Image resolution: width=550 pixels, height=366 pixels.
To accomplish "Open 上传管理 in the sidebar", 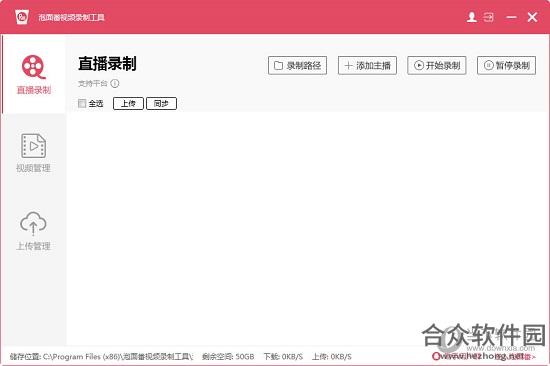I will point(34,231).
